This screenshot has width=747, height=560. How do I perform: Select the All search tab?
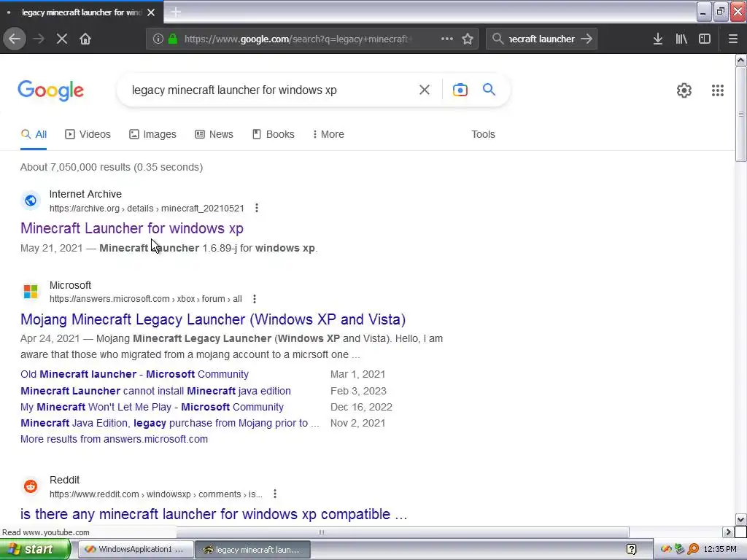[x=34, y=134]
